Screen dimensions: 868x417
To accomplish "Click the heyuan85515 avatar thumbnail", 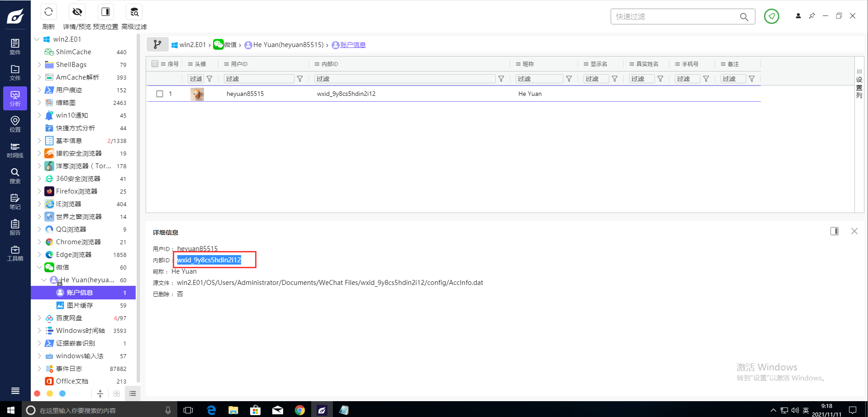I will [x=197, y=94].
